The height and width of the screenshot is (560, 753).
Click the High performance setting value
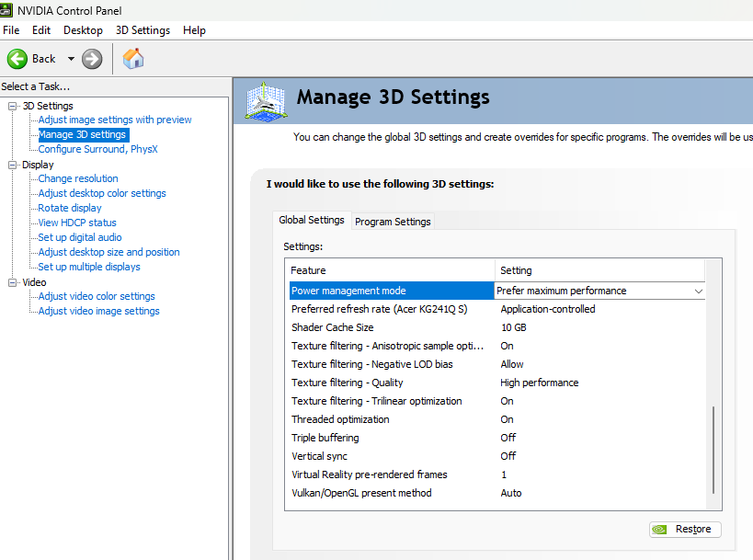click(x=540, y=383)
